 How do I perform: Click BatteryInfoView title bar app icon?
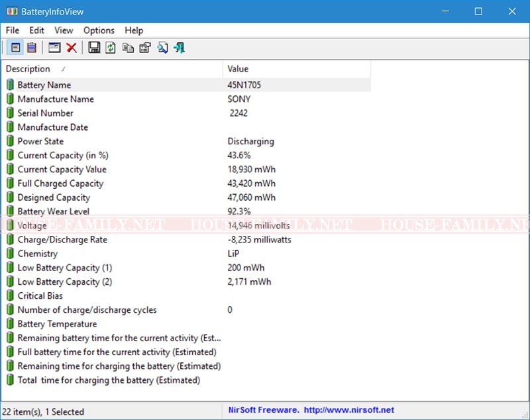(12, 11)
